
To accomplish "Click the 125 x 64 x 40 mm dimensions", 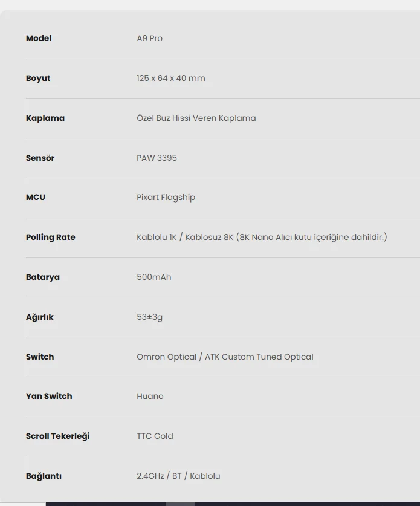I will [x=171, y=79].
